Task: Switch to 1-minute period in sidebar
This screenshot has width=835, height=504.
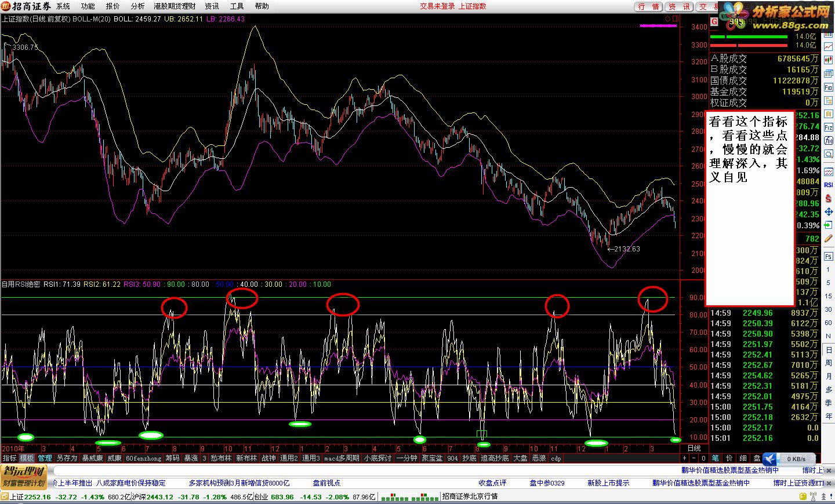Action: pyautogui.click(x=828, y=269)
